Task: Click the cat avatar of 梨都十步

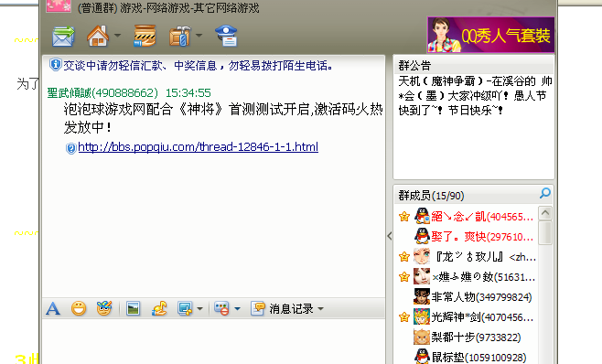Action: coord(422,337)
